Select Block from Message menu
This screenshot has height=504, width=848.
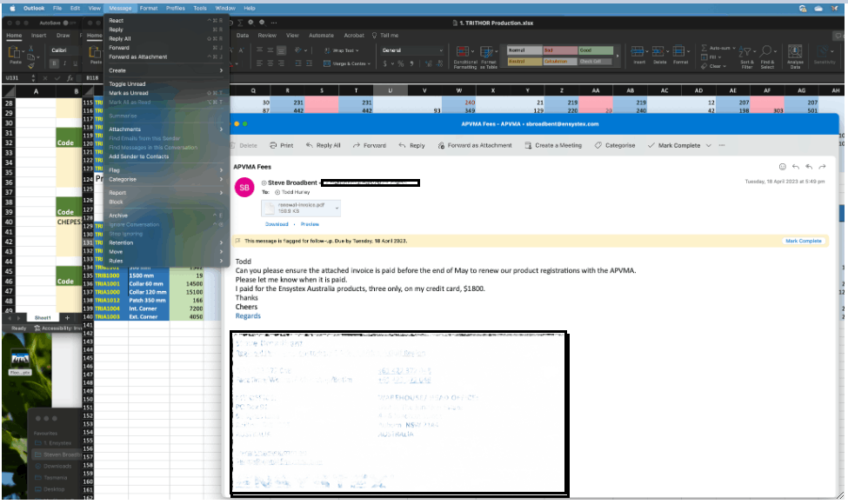[165, 202]
